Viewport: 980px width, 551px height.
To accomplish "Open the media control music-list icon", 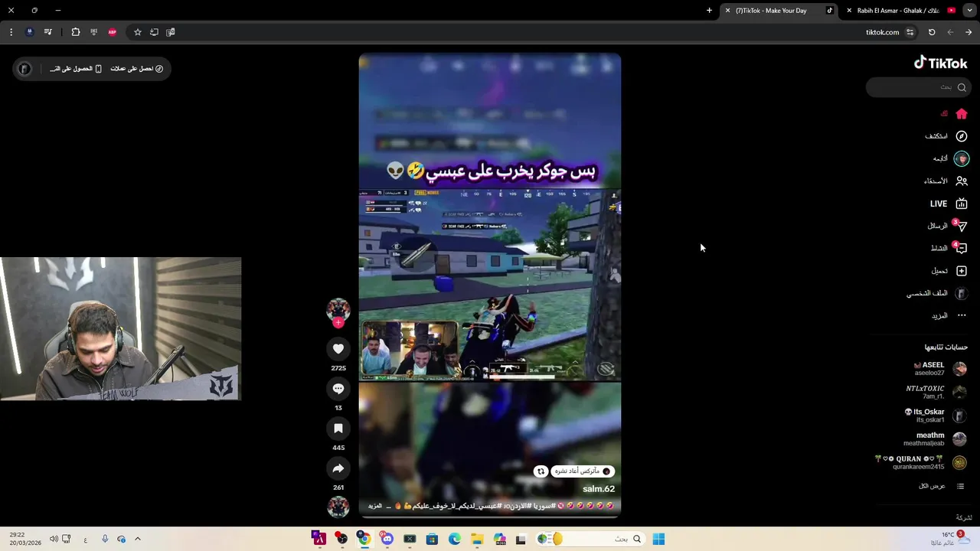I will 48,32.
